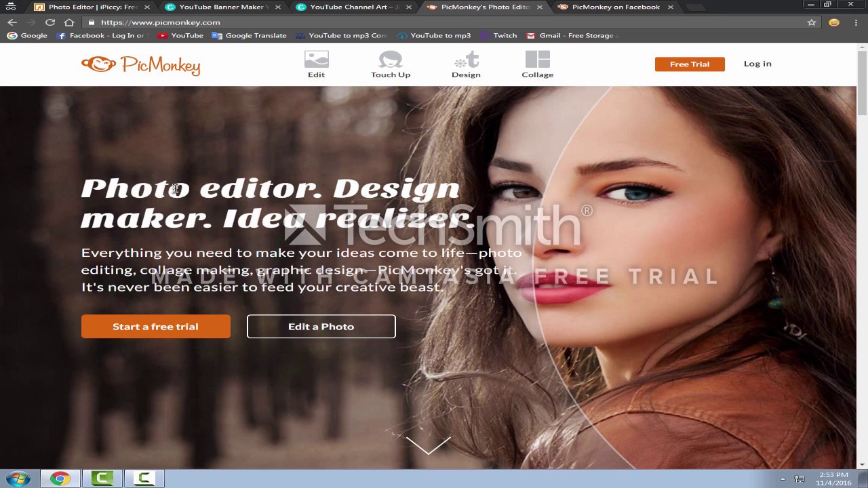The image size is (868, 488).
Task: Click the lock icon in address bar
Action: coord(92,22)
